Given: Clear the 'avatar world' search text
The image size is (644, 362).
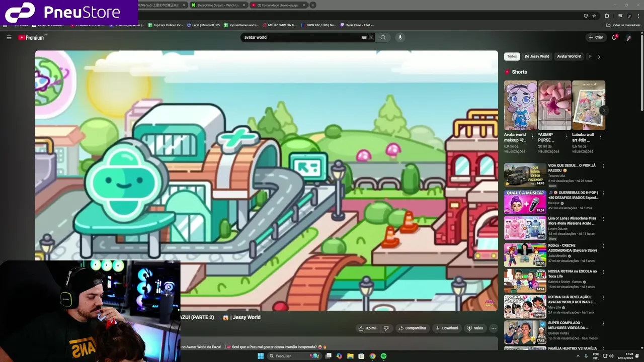Looking at the screenshot, I should pos(371,37).
